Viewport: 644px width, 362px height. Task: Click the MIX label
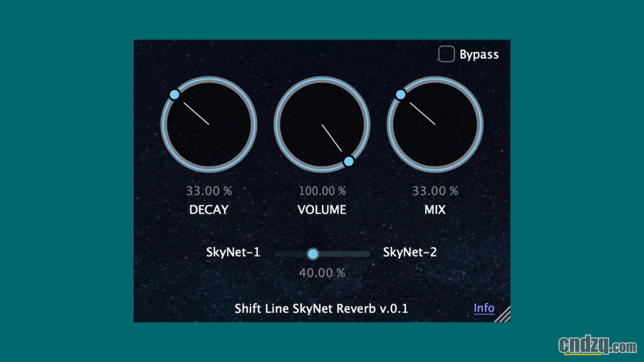point(435,209)
